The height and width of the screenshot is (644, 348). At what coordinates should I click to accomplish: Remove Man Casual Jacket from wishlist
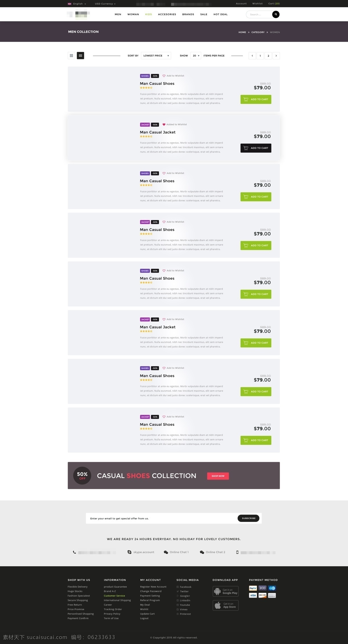click(164, 125)
